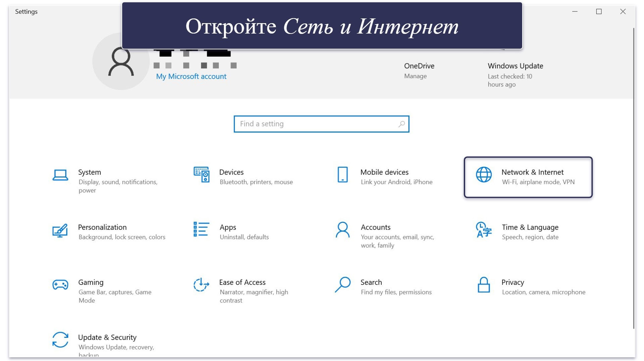Open Time & Language label
Screen dimensions: 644x361
click(530, 227)
